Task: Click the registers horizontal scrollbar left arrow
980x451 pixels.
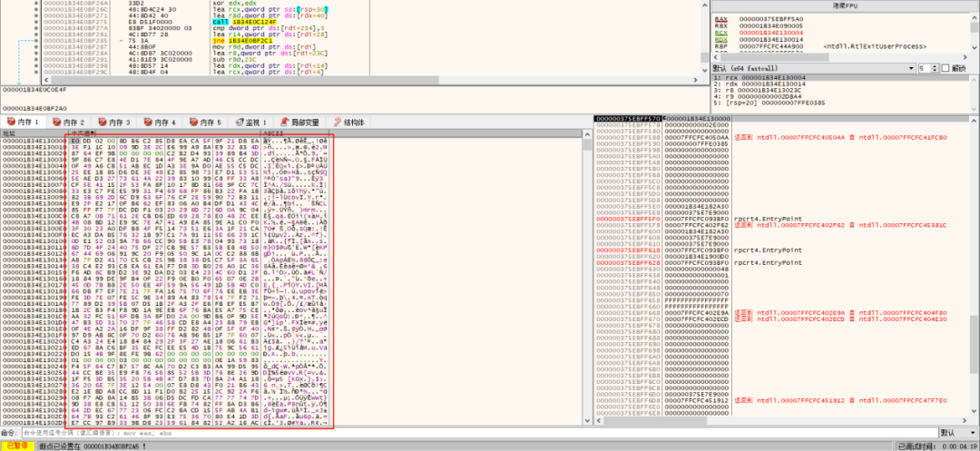Action: click(716, 57)
